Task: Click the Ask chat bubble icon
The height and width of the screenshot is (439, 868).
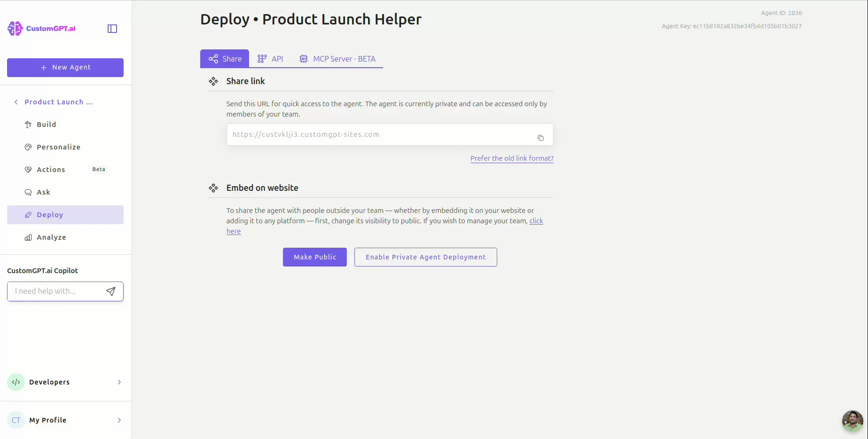Action: 28,192
